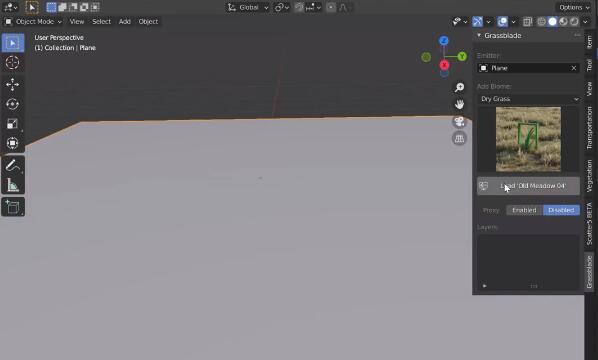This screenshot has height=360, width=598.
Task: Select 'Set new selection' mode icon
Action: [x=51, y=7]
